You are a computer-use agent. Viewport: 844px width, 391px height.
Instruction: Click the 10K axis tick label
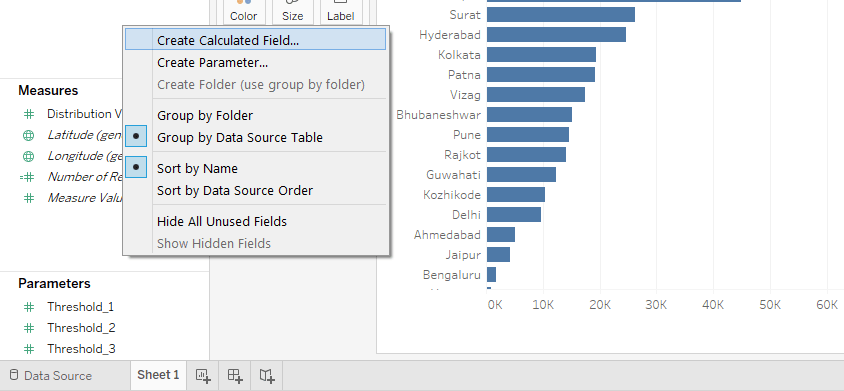[543, 305]
